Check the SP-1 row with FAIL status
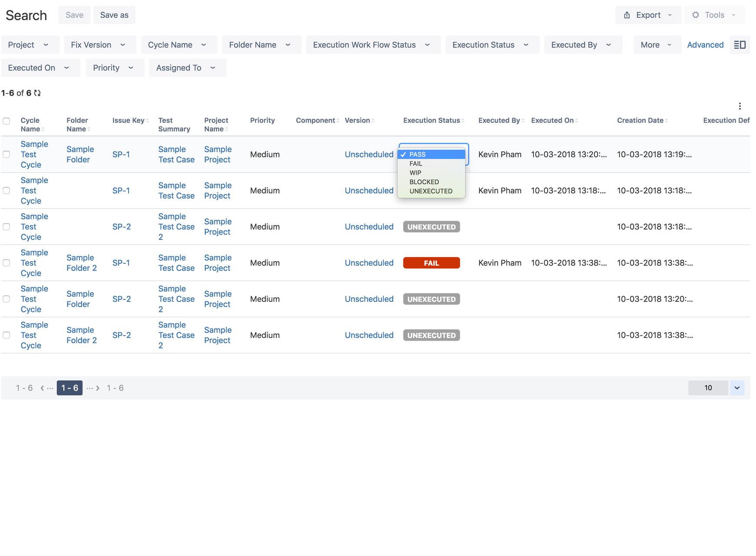 tap(7, 263)
